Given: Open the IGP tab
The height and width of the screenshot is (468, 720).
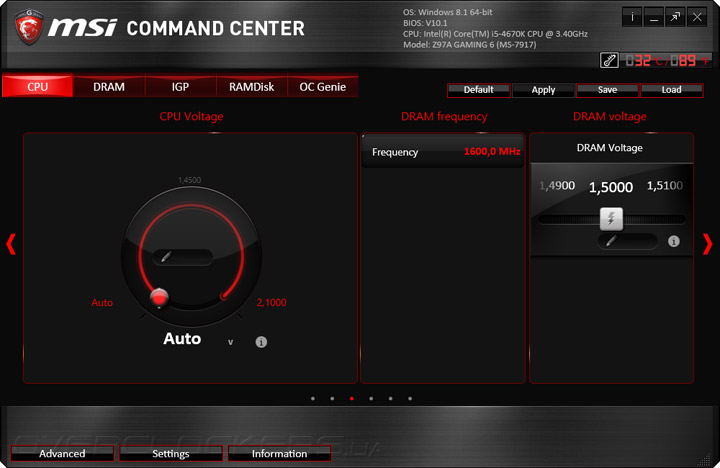Looking at the screenshot, I should tap(180, 86).
